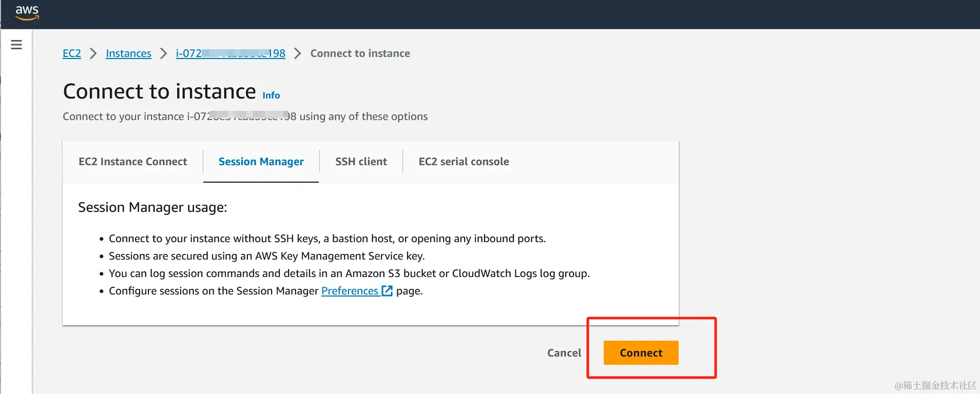This screenshot has height=394, width=980.
Task: Open the EC2 serial console tab
Action: click(464, 162)
